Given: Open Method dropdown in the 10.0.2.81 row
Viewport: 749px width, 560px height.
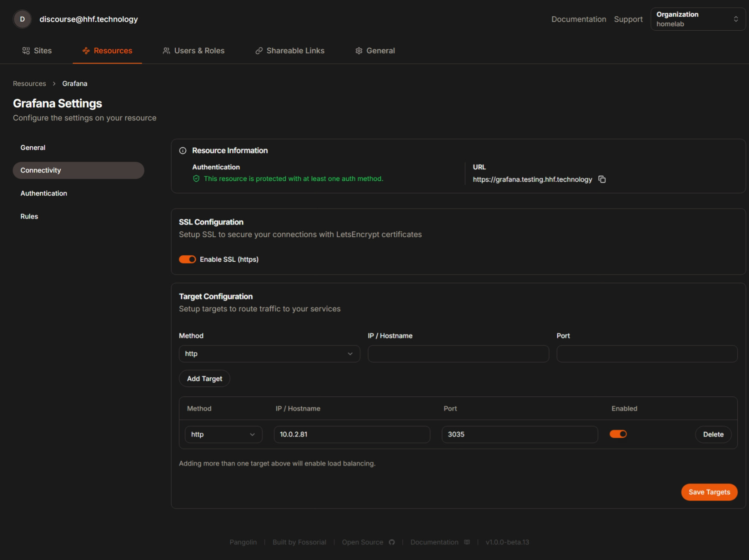Looking at the screenshot, I should tap(224, 434).
